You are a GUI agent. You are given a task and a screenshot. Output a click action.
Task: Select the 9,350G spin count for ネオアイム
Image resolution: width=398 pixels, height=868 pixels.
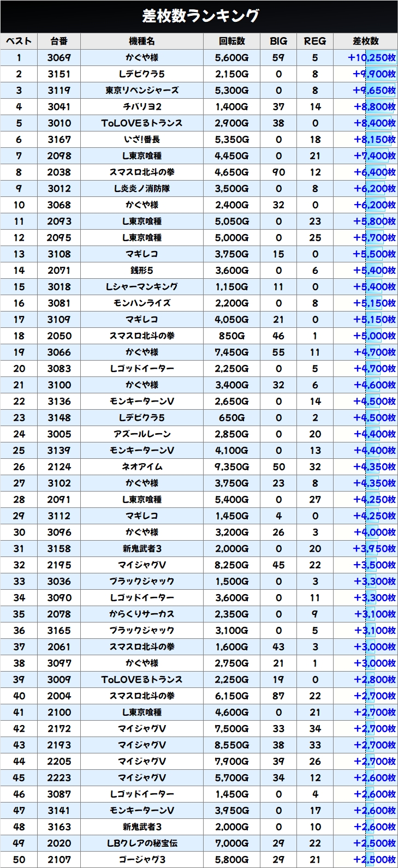pyautogui.click(x=232, y=467)
